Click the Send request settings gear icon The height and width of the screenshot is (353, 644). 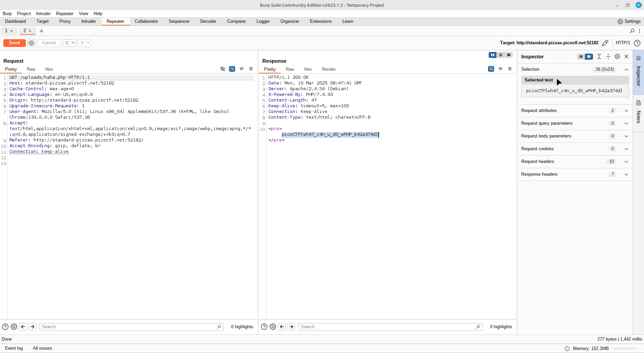(x=31, y=43)
